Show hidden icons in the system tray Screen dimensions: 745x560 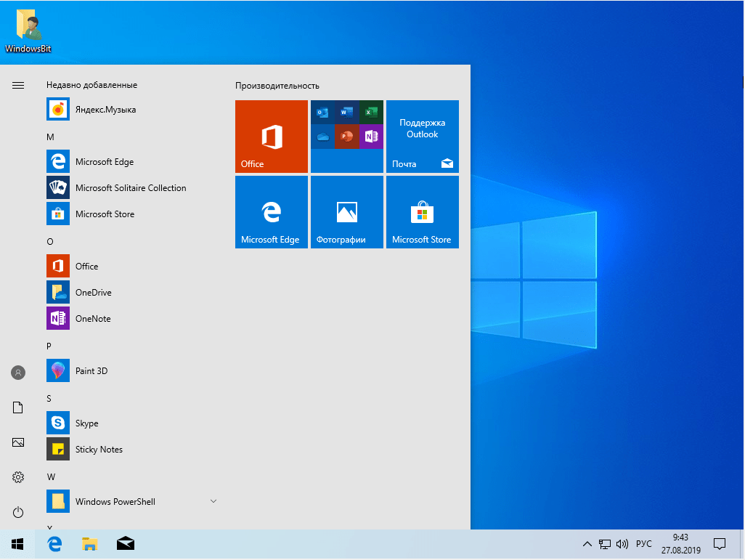(x=587, y=543)
